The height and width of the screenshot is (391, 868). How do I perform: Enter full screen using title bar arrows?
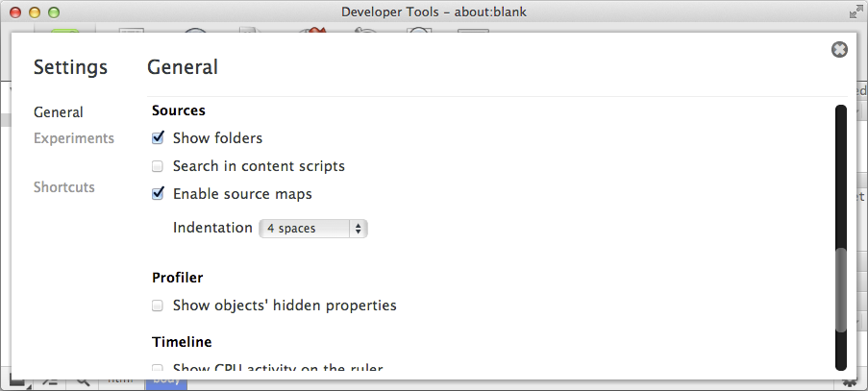(x=856, y=12)
